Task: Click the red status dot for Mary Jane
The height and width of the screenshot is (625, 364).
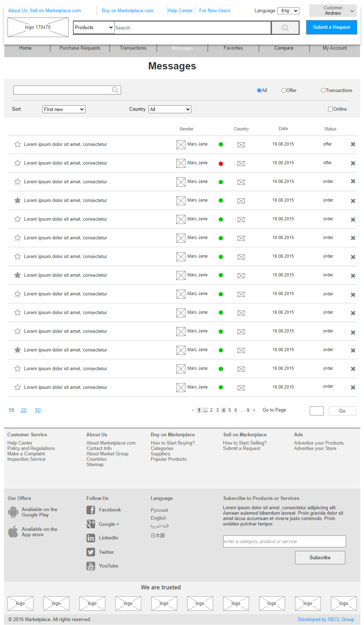Action: pyautogui.click(x=221, y=164)
